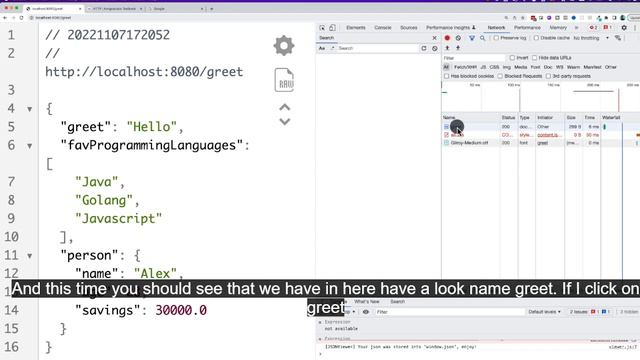Collapse the first Expression watch entry
The image size is (640, 360).
click(320, 322)
